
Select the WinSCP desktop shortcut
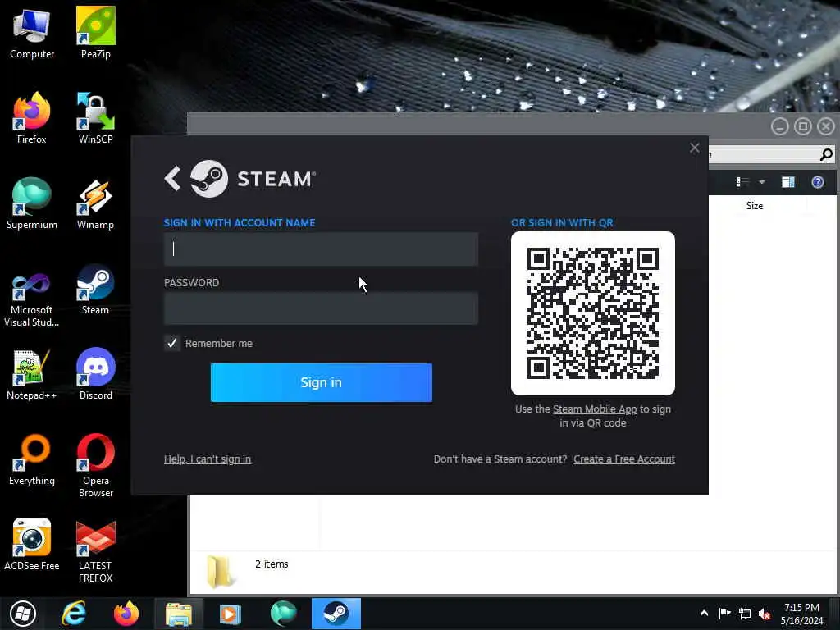[95, 118]
